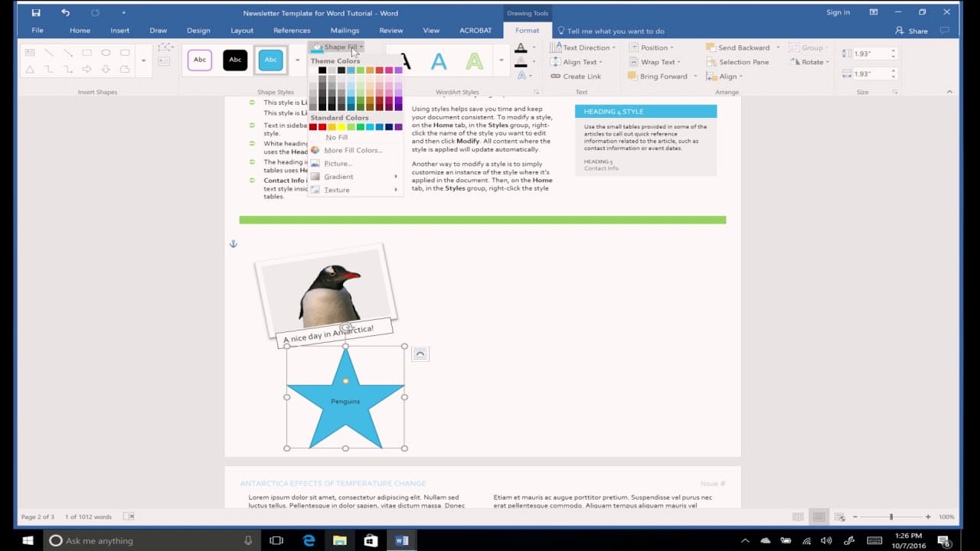Switch to the Home ribbon tab
This screenshot has width=980, height=551.
click(80, 31)
